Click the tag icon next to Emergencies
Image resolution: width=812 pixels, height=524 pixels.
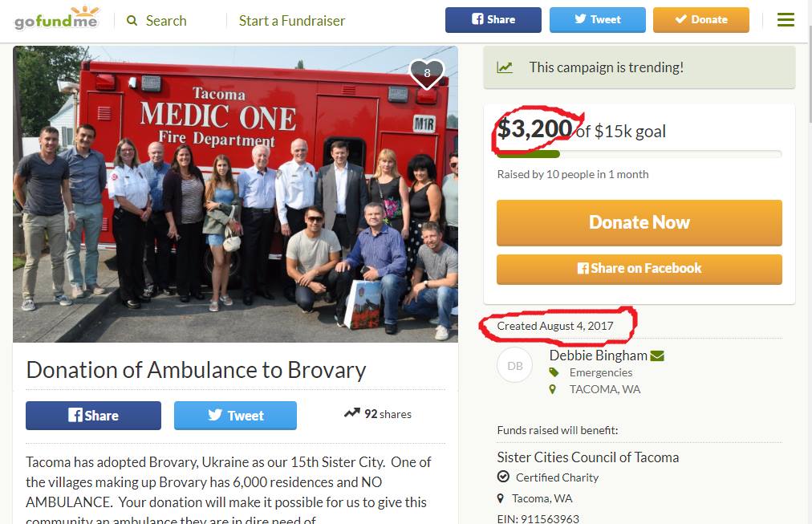tap(554, 372)
